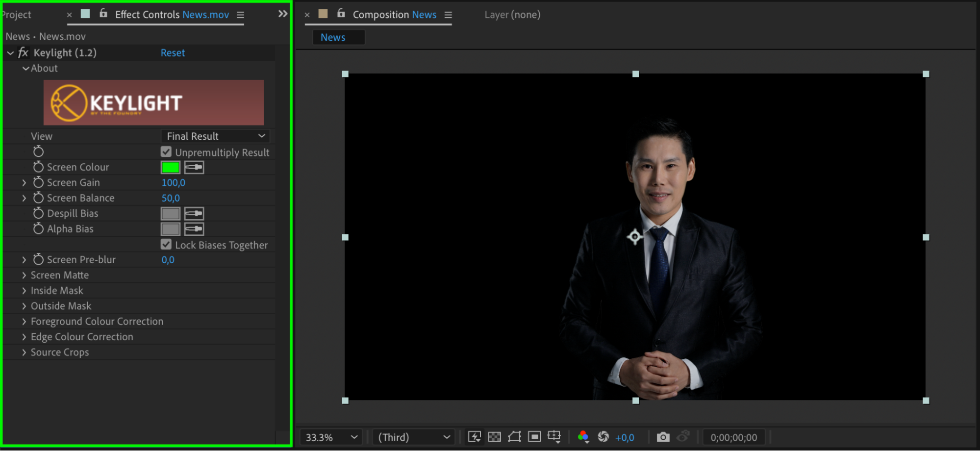Open the View Final Result dropdown
The height and width of the screenshot is (451, 980).
[215, 136]
